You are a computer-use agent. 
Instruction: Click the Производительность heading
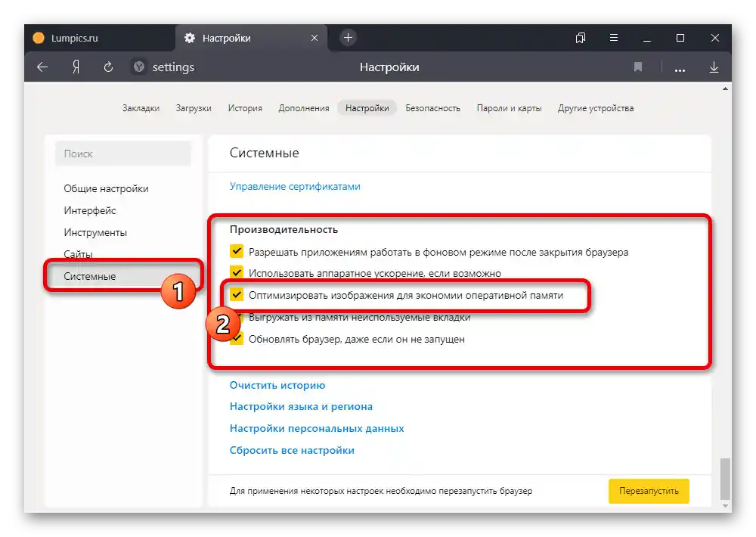click(283, 230)
